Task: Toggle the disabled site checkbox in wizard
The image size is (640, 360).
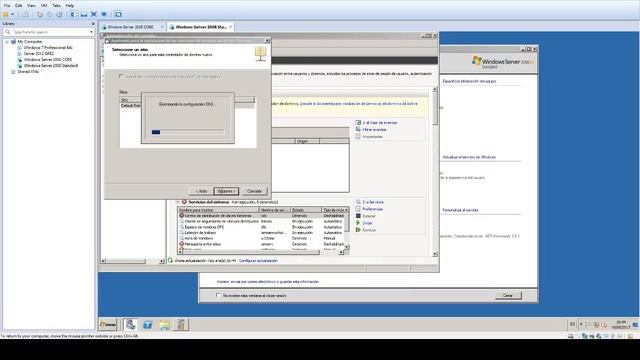Action: (120, 76)
